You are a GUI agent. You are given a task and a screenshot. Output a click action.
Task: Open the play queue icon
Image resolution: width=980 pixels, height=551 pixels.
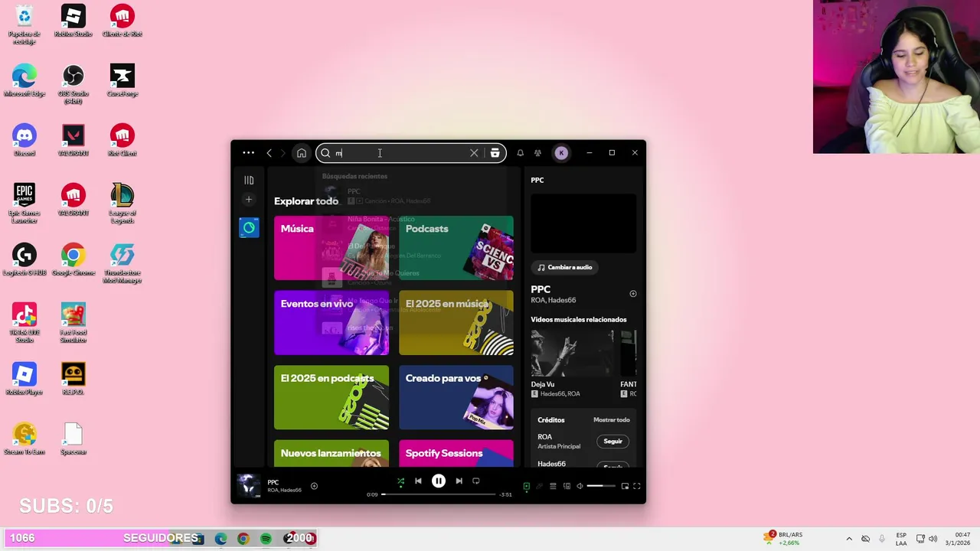tap(553, 486)
